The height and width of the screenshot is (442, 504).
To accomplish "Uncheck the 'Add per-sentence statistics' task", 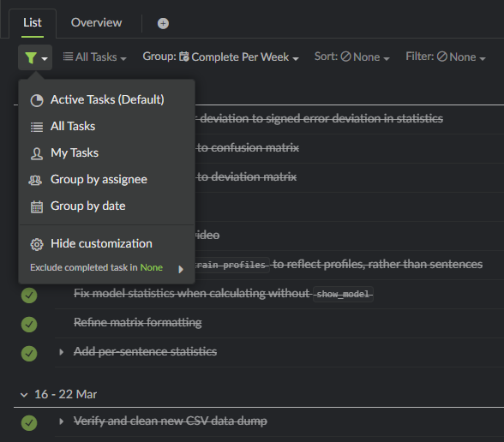I will click(29, 353).
